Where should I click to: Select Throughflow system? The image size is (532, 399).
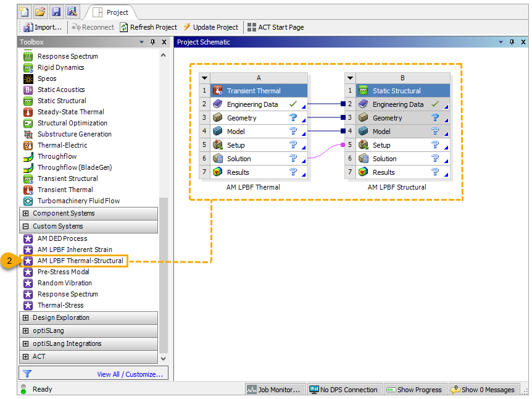tap(50, 156)
